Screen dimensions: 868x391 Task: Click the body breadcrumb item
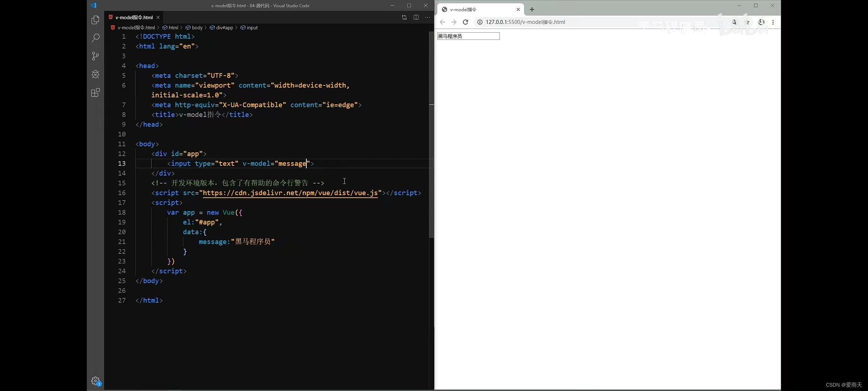(x=197, y=28)
